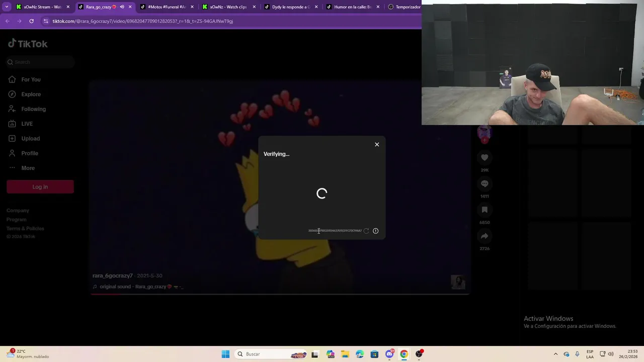Viewport: 644px width, 362px height.
Task: Switch to #Motos #Funeral browser tab
Action: (167, 7)
